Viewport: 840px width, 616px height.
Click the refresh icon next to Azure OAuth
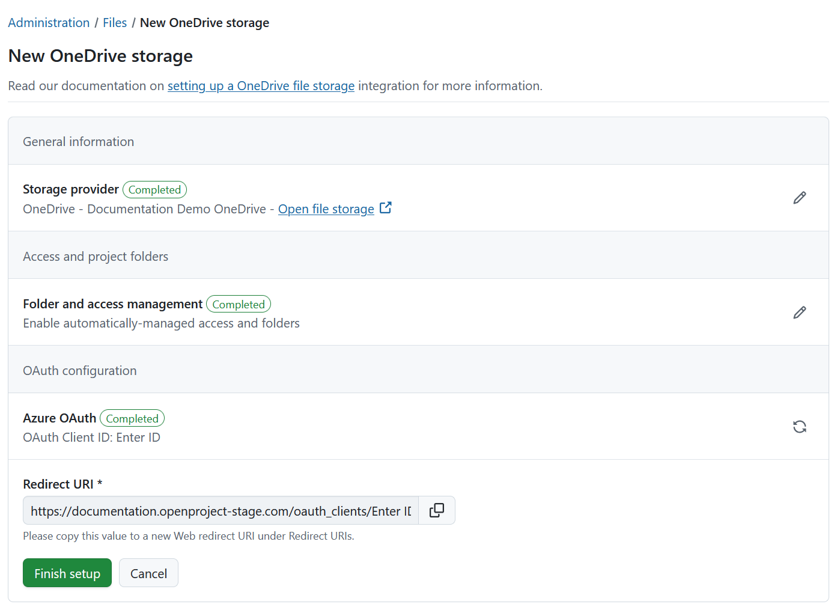800,426
